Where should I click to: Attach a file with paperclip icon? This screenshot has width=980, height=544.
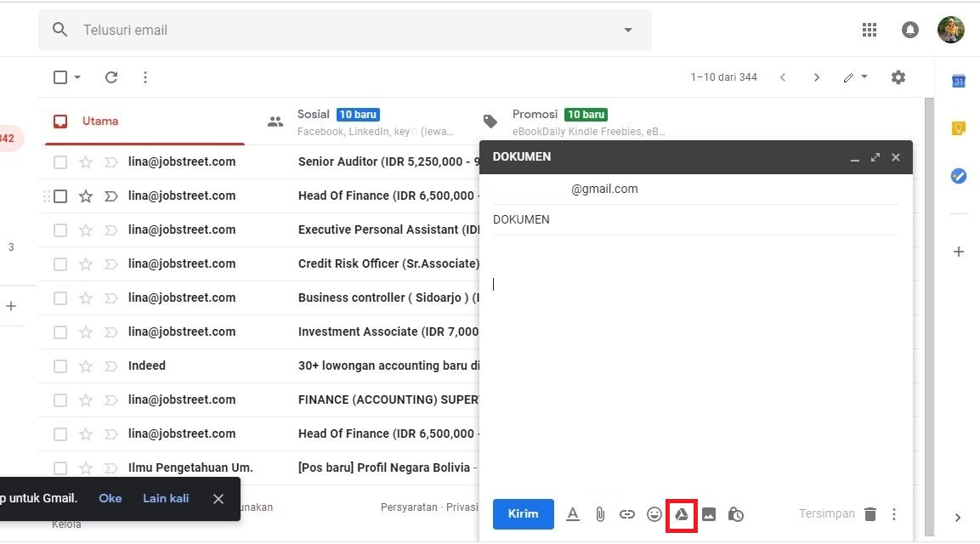[600, 514]
